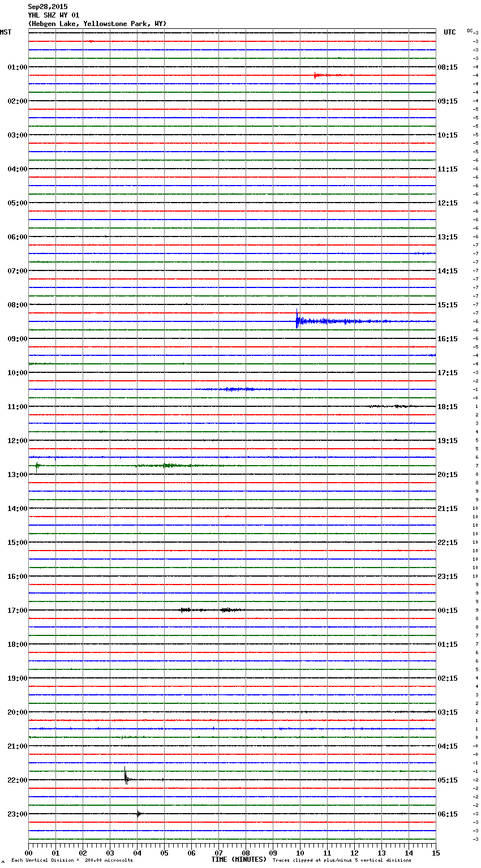Click the TIME (MINUTES) axis title
Screen dimensions: 481x868
tap(239, 860)
